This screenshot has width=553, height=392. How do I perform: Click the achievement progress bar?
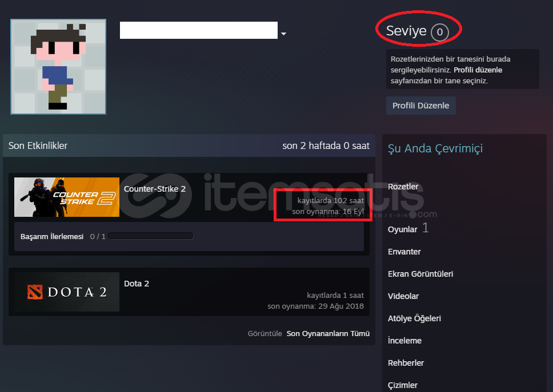click(151, 236)
